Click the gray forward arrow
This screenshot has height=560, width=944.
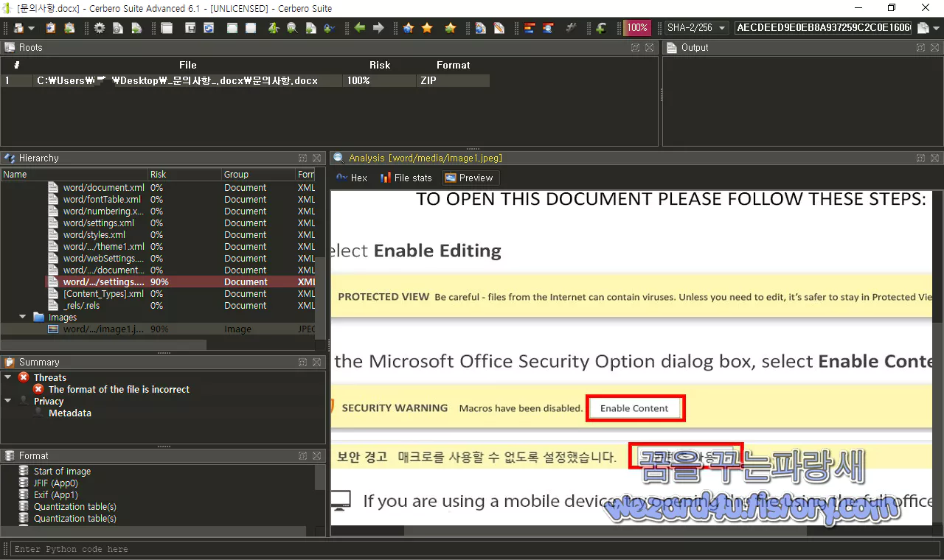pyautogui.click(x=378, y=28)
